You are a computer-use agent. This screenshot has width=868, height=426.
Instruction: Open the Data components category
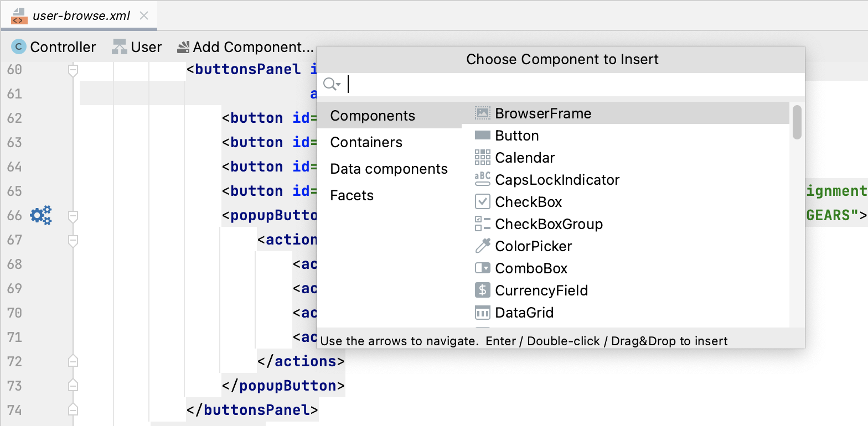point(389,169)
